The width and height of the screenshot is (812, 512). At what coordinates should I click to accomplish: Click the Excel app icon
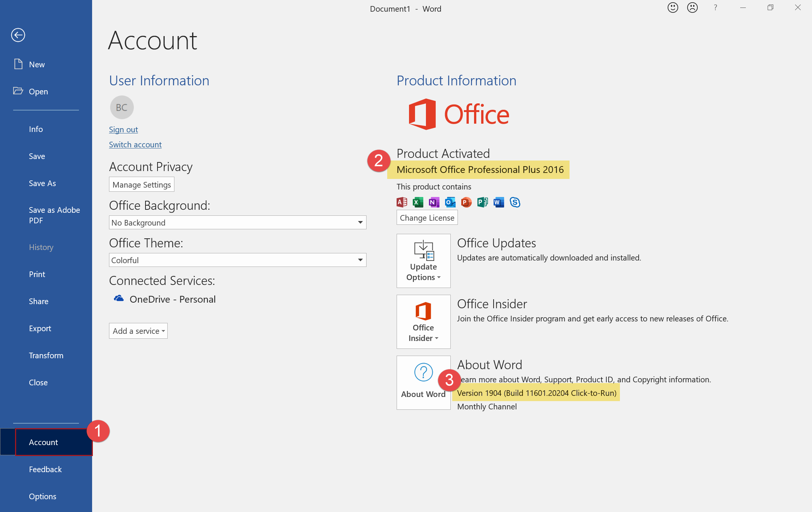tap(418, 202)
